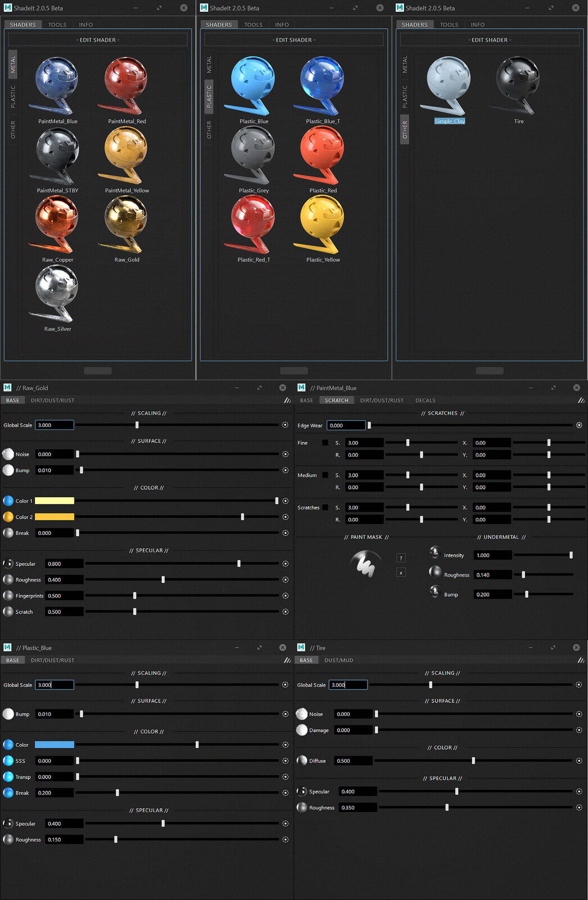Open INFO tab in plastic shaders window

click(x=282, y=25)
